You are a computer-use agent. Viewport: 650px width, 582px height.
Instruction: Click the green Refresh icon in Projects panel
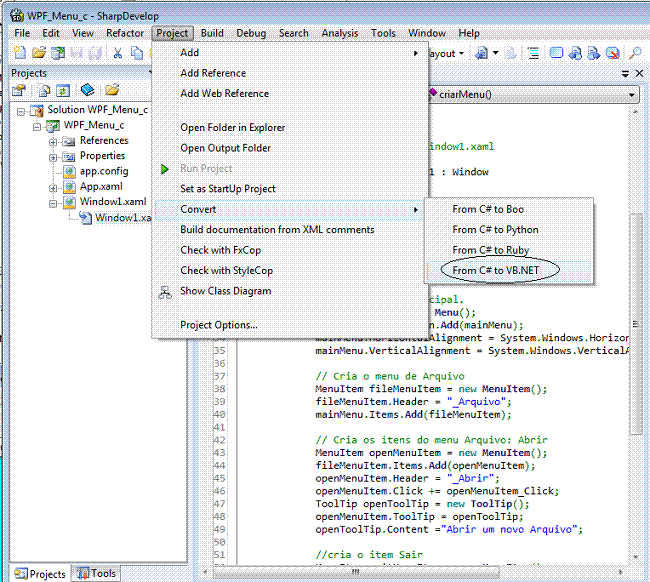click(63, 90)
